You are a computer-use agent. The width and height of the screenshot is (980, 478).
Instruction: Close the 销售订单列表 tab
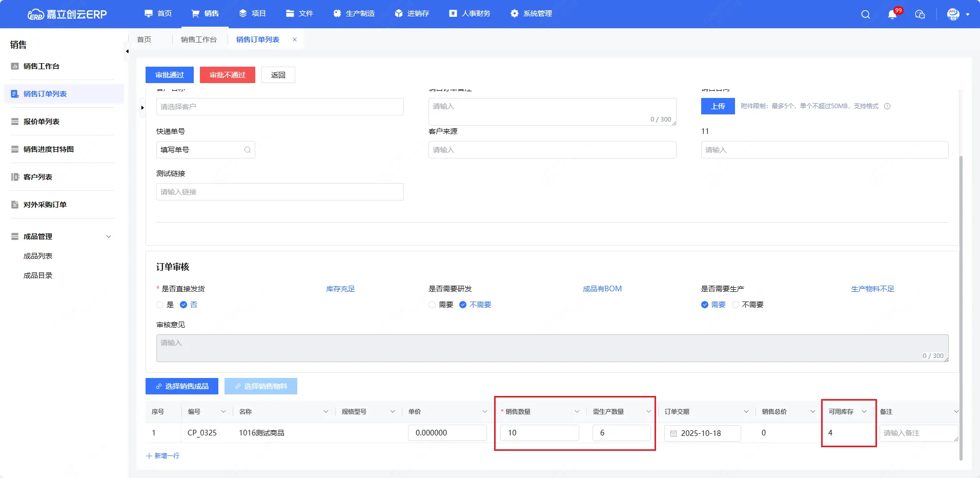pos(295,39)
